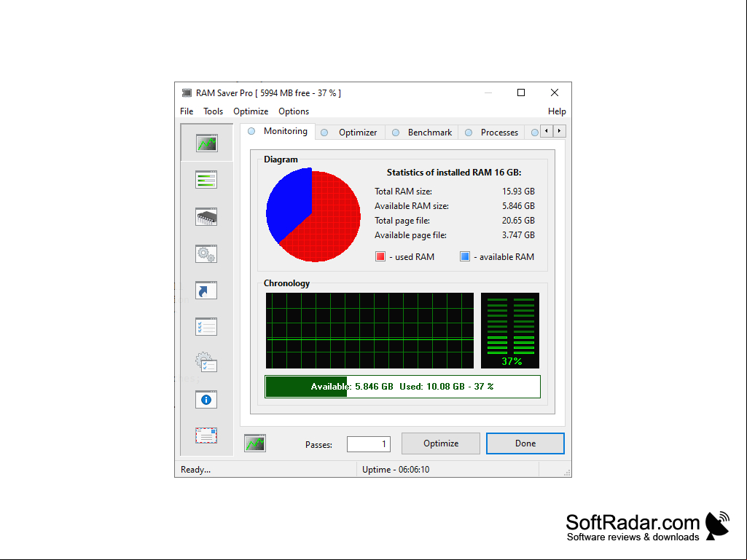Open the gear with checklist sidebar icon
The image size is (747, 560).
pyautogui.click(x=206, y=363)
